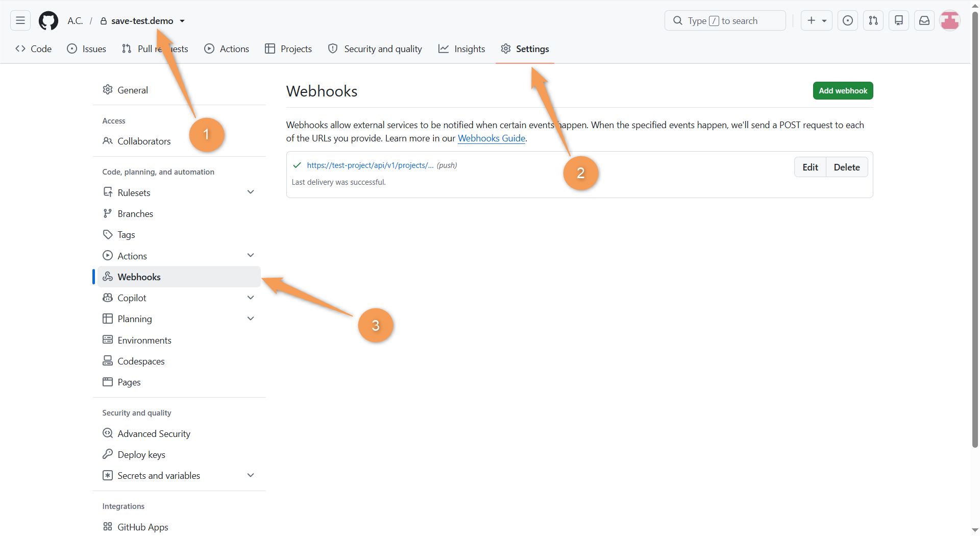Click the Add webhook button
The image size is (980, 536).
(843, 91)
